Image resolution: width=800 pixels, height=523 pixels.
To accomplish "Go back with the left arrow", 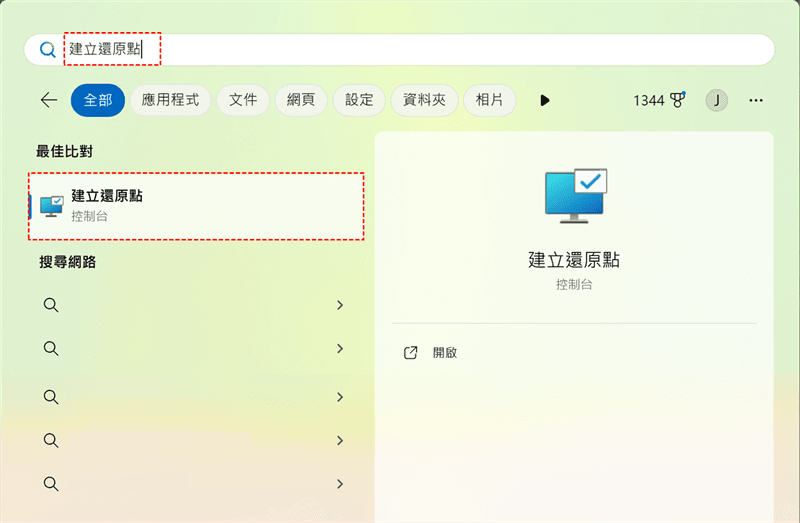I will point(49,100).
